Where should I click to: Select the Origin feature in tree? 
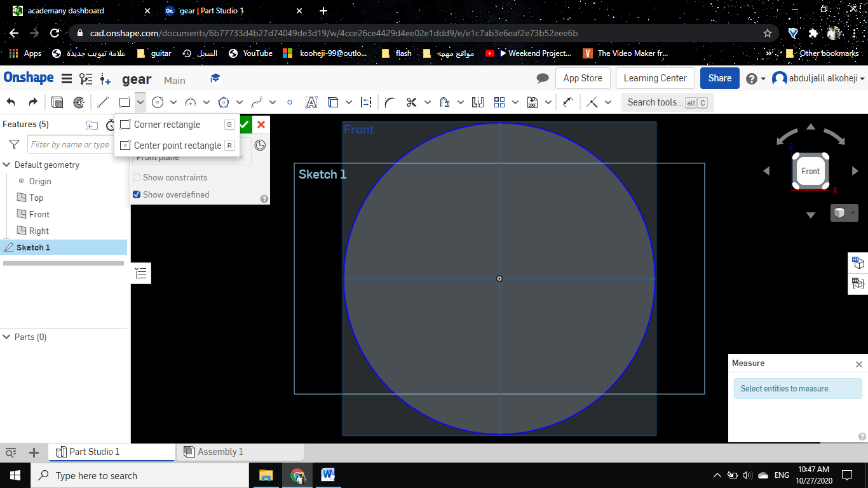pyautogui.click(x=40, y=182)
